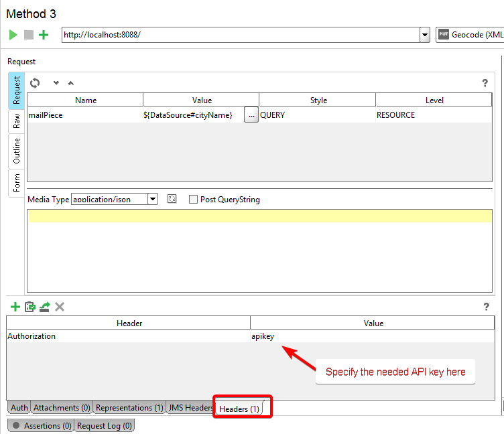Open the Geocode method dropdown
504x434 pixels.
(x=469, y=35)
